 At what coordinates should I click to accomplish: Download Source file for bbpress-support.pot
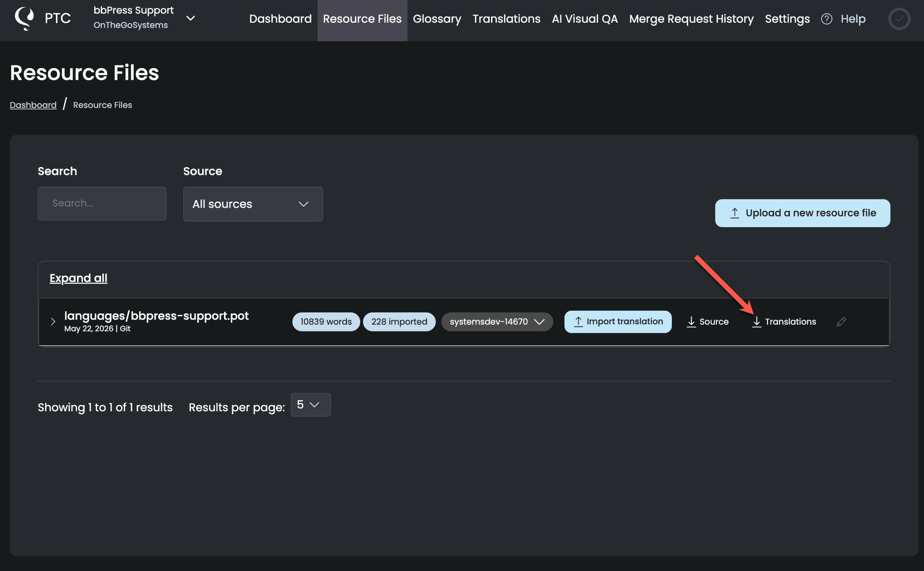[x=707, y=321]
